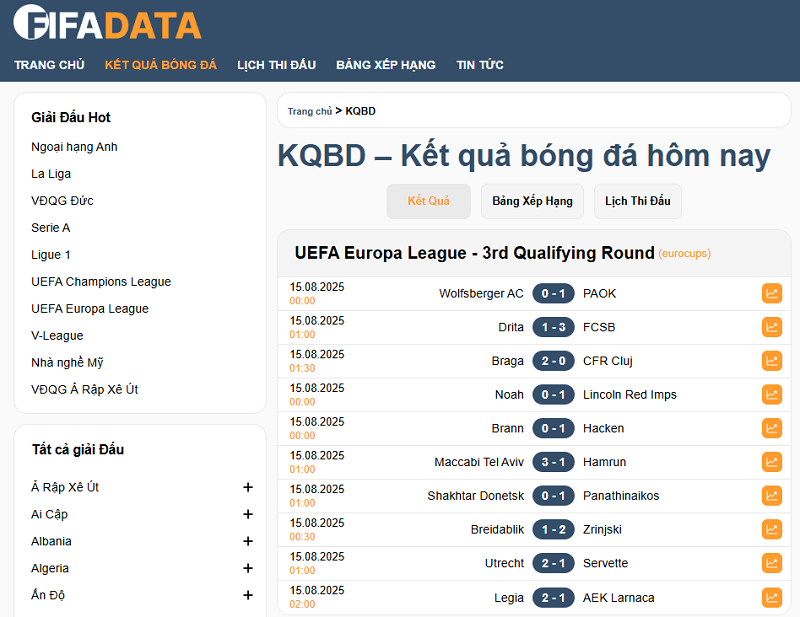Screen dimensions: 800x617
Task: Click chart icon for Legia vs AEK Larnaca
Action: pos(771,598)
